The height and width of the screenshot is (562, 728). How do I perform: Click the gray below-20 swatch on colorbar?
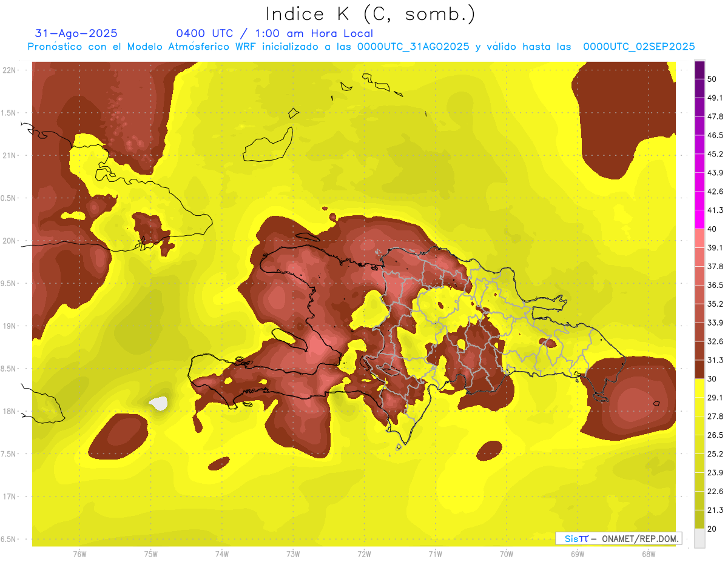point(699,538)
